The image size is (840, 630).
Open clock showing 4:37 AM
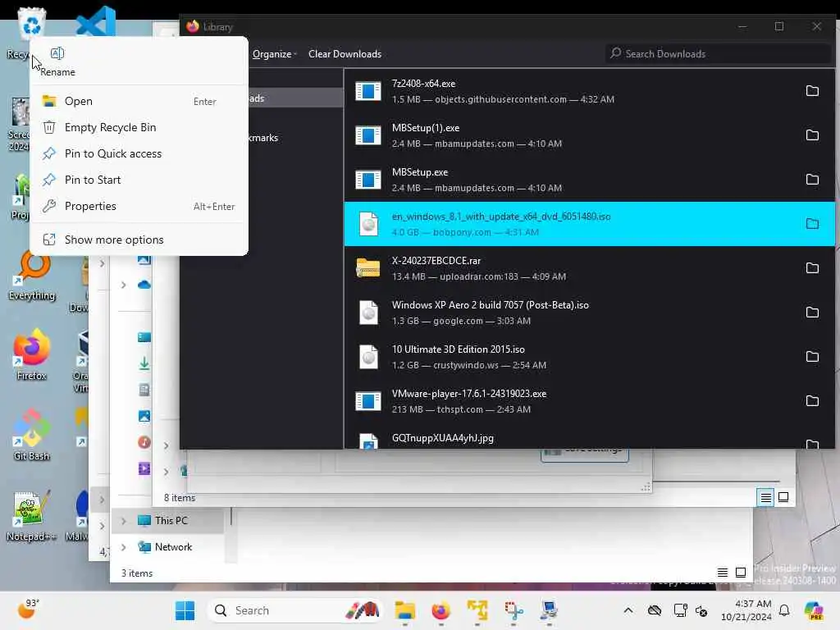746,610
